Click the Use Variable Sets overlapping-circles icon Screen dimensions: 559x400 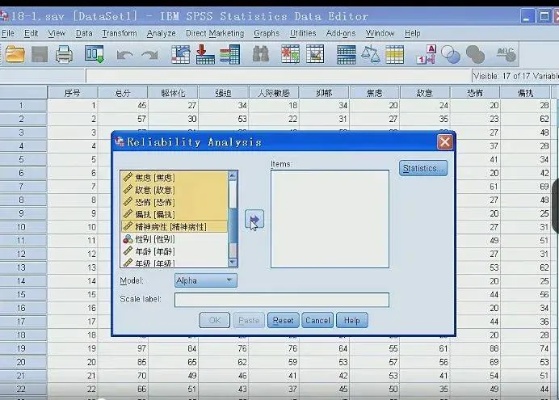(x=451, y=55)
